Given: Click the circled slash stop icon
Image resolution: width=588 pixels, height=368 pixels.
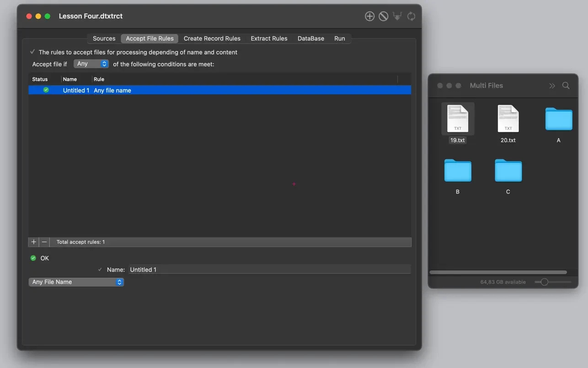Looking at the screenshot, I should click(x=384, y=16).
